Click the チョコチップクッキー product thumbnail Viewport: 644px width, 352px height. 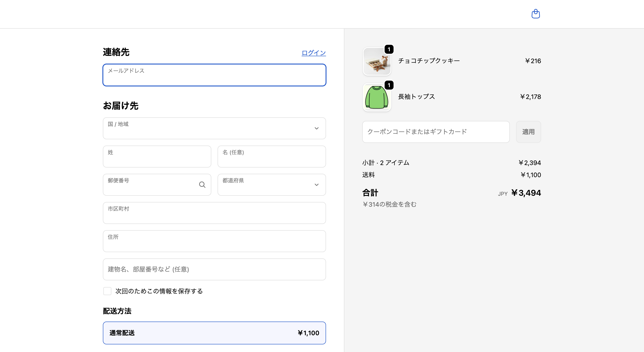(x=377, y=61)
